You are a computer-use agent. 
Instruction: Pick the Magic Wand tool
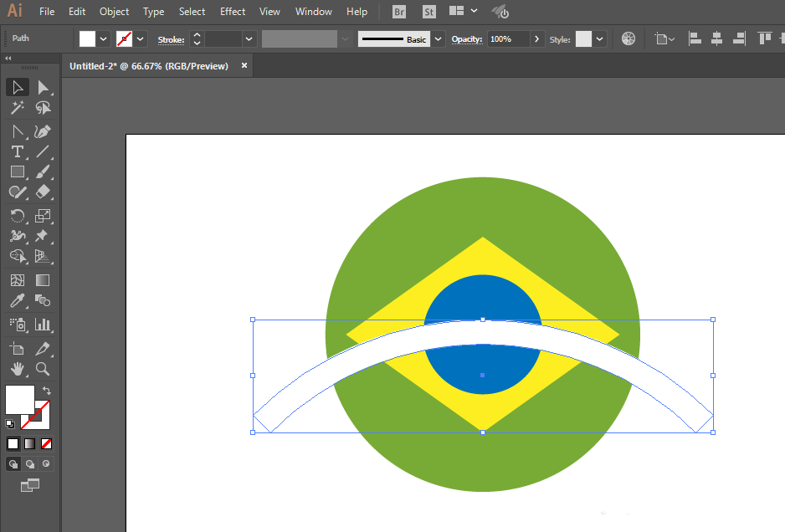point(18,108)
